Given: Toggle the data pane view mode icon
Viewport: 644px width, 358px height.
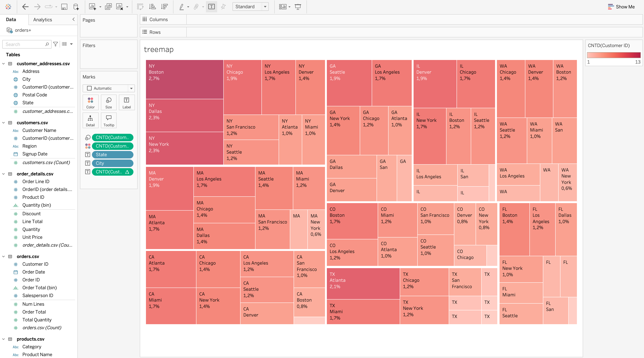Looking at the screenshot, I should point(64,44).
